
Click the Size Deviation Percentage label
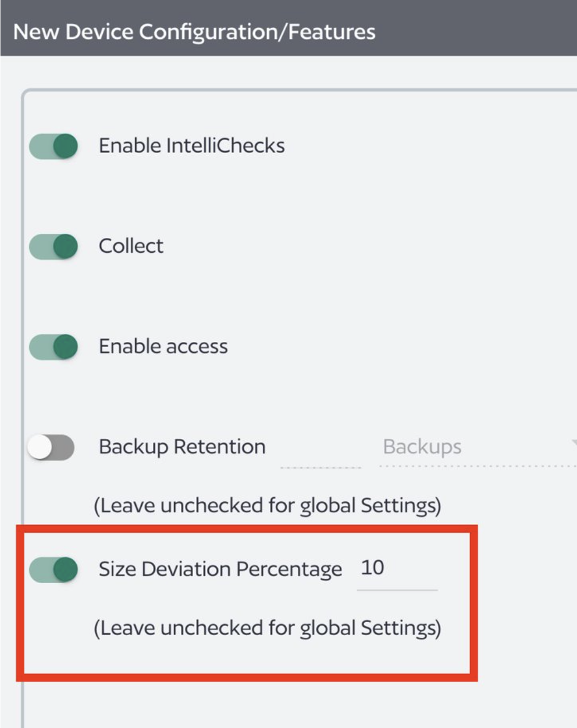tap(220, 569)
